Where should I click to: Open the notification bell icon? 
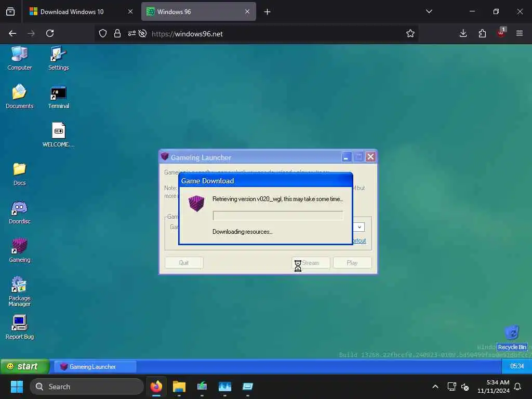pyautogui.click(x=518, y=387)
